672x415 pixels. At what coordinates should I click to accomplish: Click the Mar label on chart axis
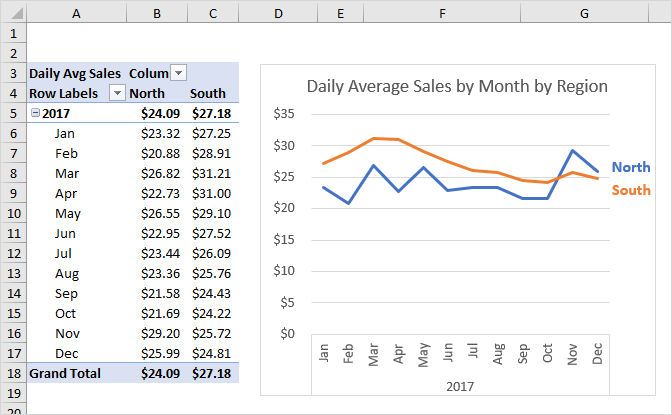pos(373,355)
